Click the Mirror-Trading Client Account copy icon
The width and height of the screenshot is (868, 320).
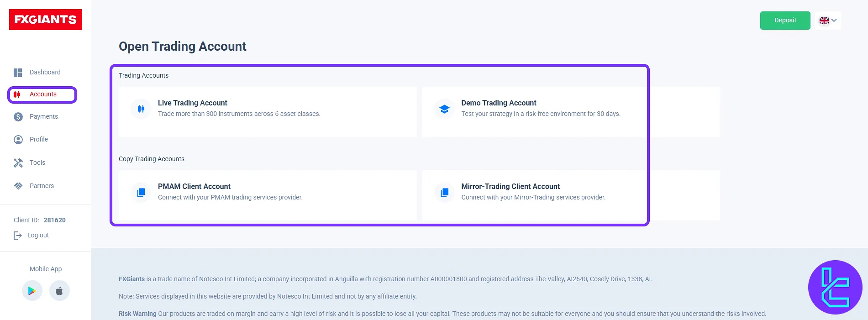click(x=444, y=193)
